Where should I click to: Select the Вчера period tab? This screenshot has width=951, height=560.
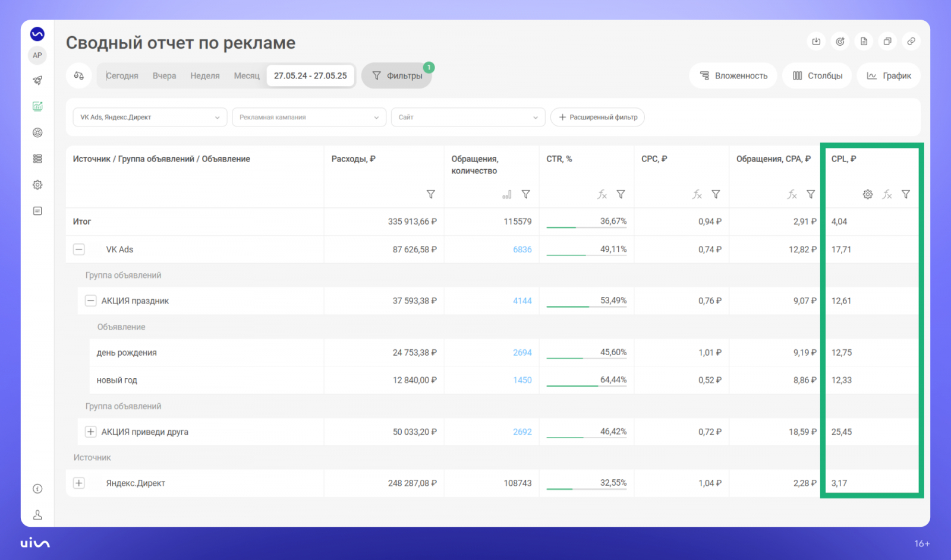[x=164, y=75]
